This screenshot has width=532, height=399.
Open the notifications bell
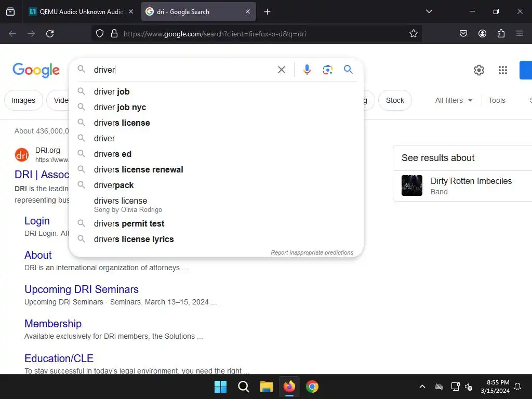517,387
